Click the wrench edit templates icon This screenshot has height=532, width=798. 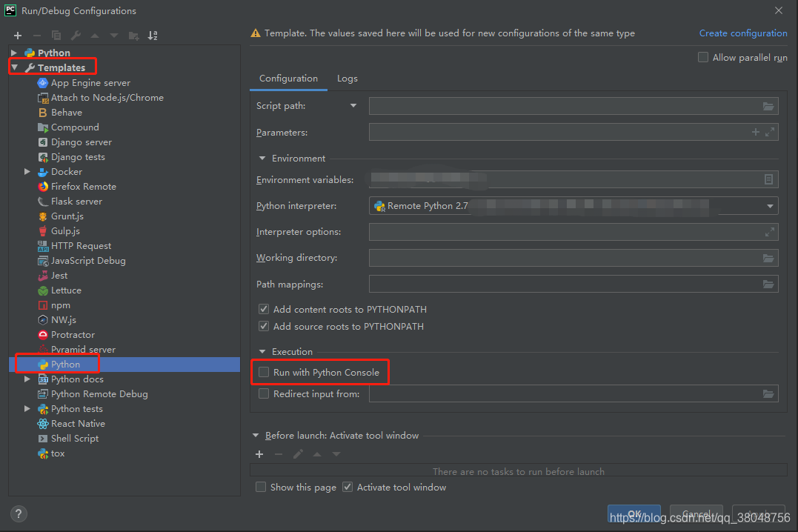[x=76, y=36]
